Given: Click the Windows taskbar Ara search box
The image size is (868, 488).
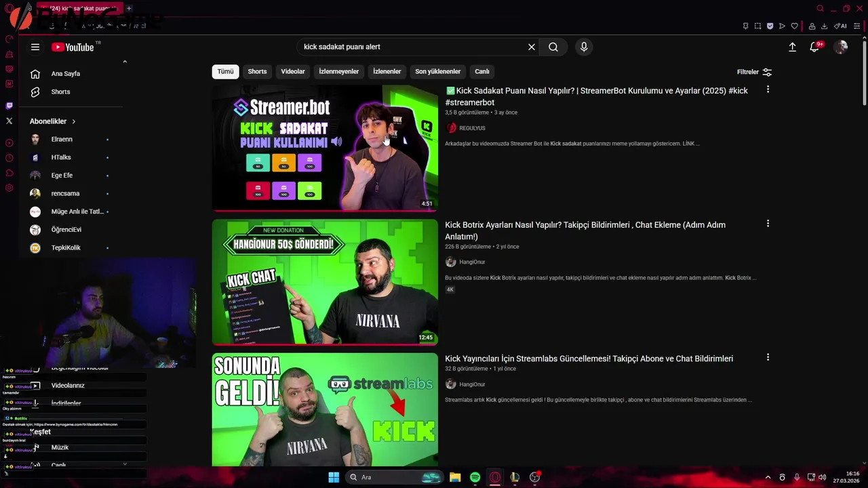Looking at the screenshot, I should coord(394,477).
